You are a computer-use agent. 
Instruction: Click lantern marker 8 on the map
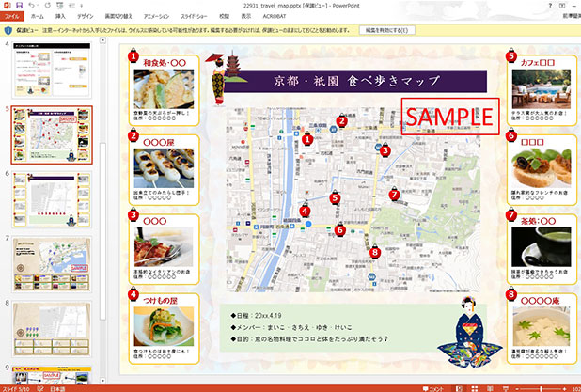374,252
